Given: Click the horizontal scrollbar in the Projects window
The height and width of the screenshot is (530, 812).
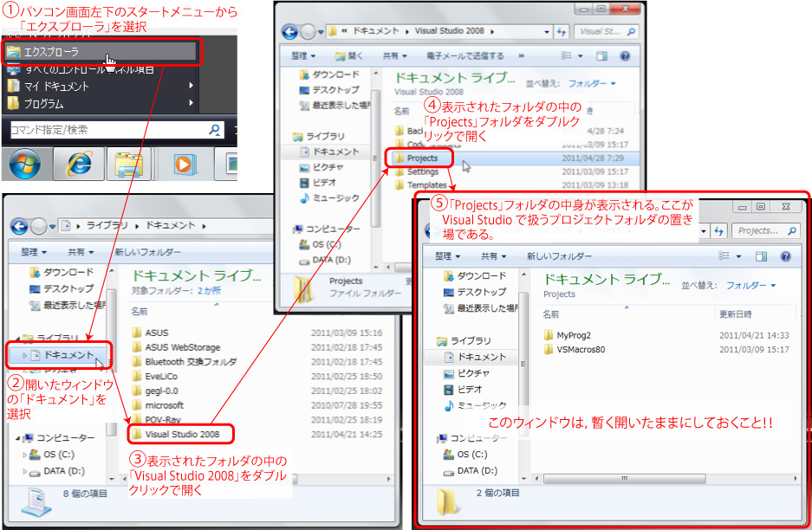Looking at the screenshot, I should point(625,478).
